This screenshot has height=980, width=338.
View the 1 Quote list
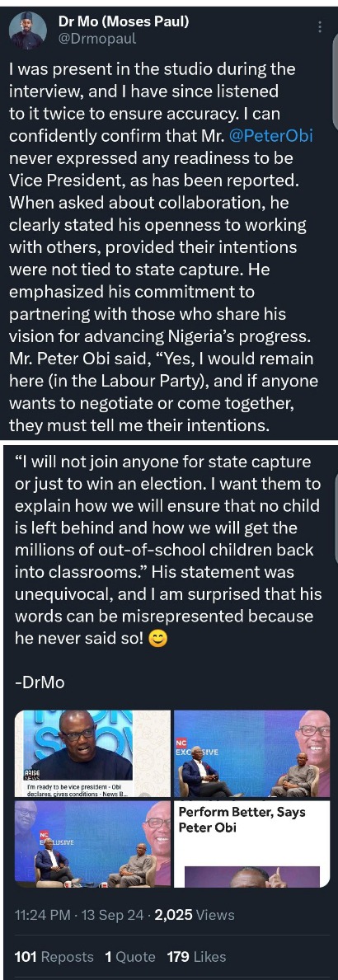tap(130, 956)
